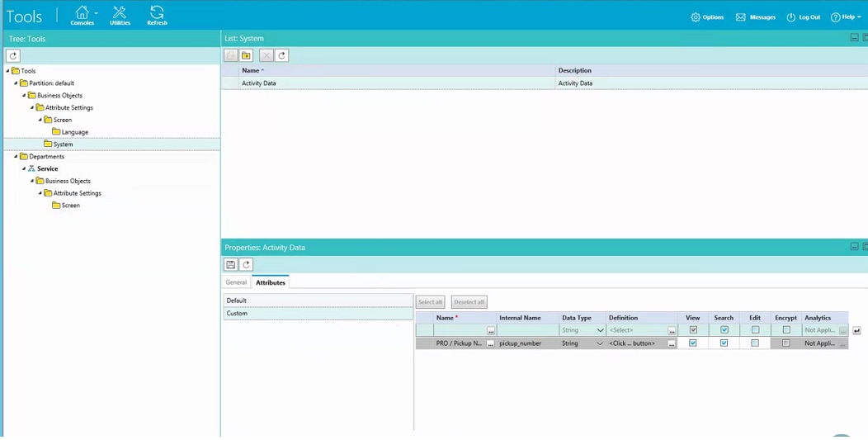This screenshot has height=440, width=868.
Task: Collapse Attribute Settings arrow under Service
Action: point(40,193)
